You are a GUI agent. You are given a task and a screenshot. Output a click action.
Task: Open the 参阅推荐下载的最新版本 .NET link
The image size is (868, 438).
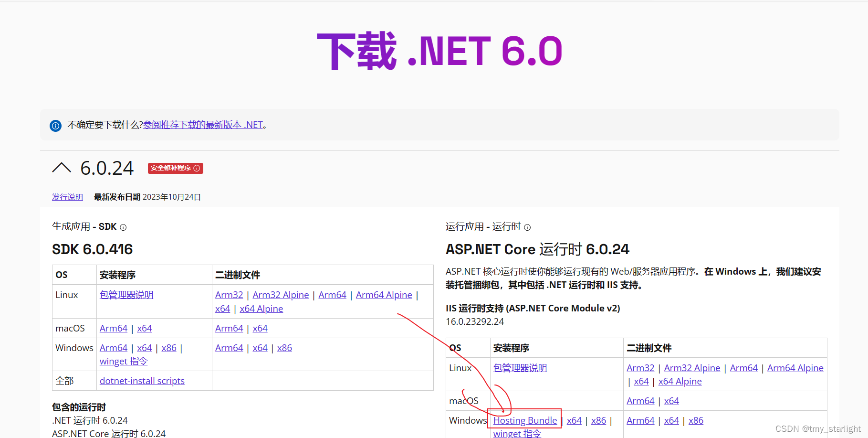tap(203, 125)
